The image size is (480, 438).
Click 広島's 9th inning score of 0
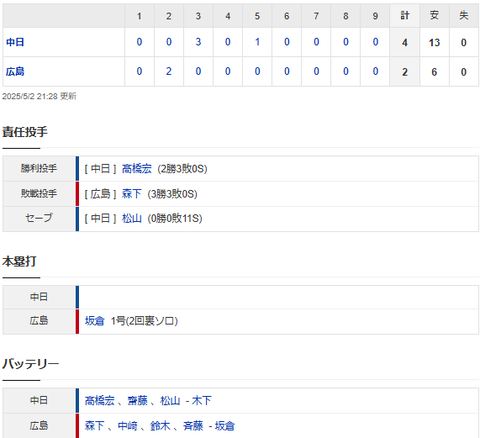375,71
